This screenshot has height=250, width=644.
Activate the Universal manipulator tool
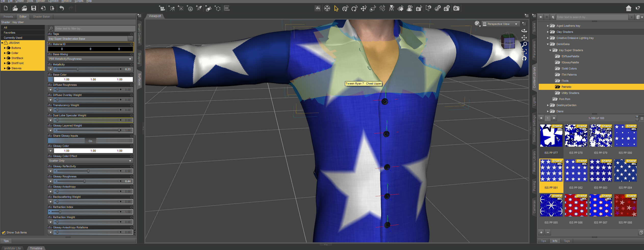[345, 9]
